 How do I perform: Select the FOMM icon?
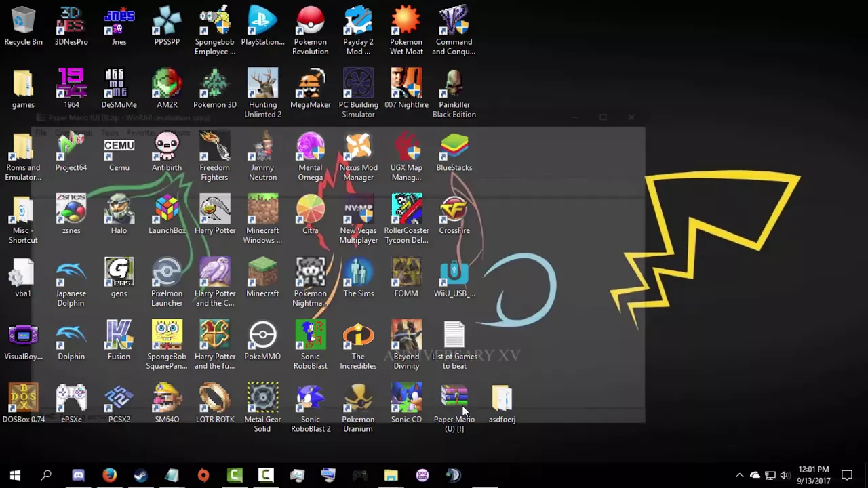click(x=406, y=279)
